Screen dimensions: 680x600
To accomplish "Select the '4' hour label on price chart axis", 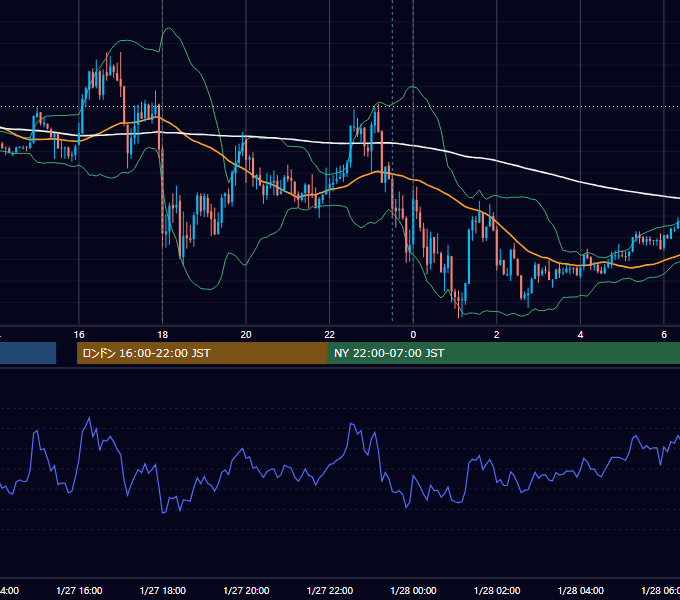I will pos(580,335).
